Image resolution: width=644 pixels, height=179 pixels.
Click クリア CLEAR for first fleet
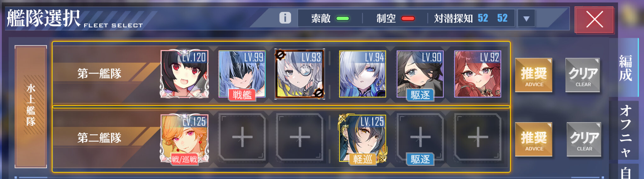click(x=583, y=75)
